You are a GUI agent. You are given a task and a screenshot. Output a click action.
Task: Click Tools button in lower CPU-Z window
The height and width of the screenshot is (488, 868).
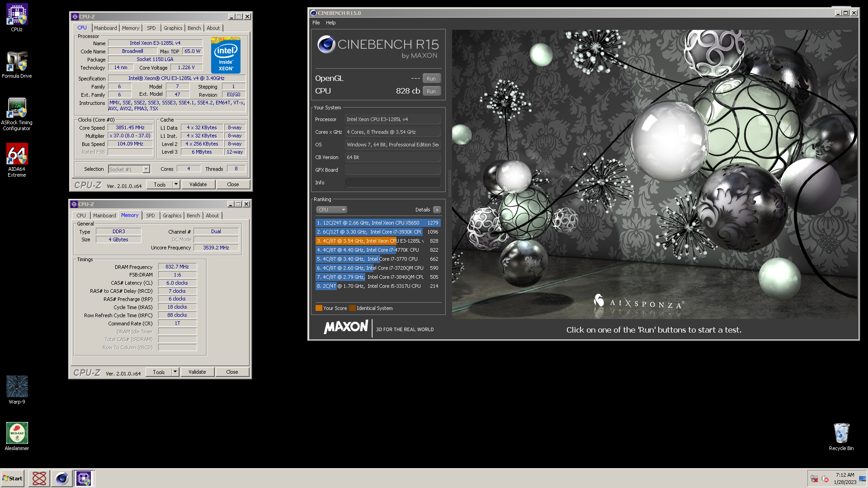pos(159,372)
